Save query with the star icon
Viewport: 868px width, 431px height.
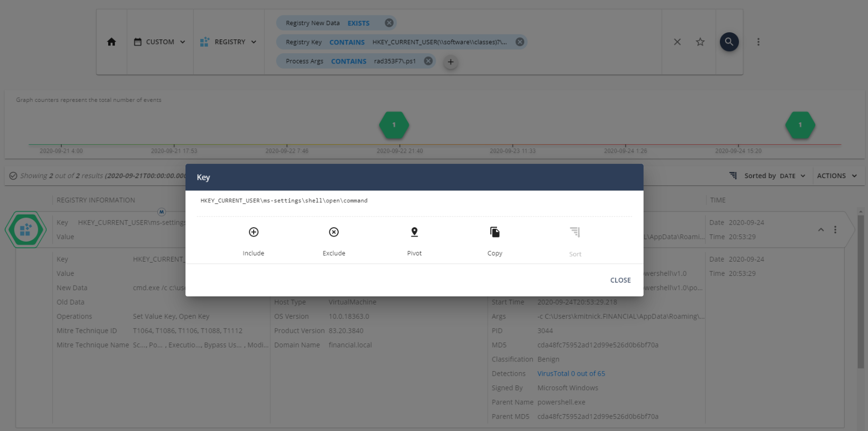click(x=700, y=42)
